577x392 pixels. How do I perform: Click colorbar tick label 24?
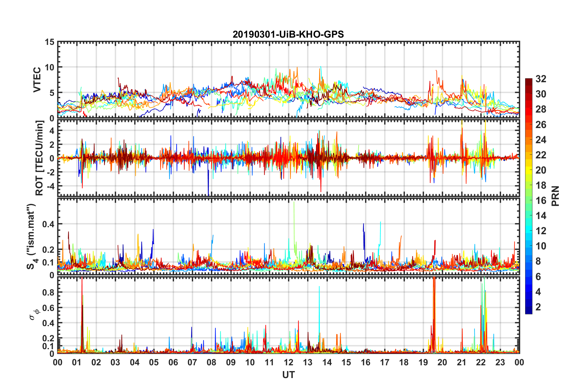(x=541, y=140)
